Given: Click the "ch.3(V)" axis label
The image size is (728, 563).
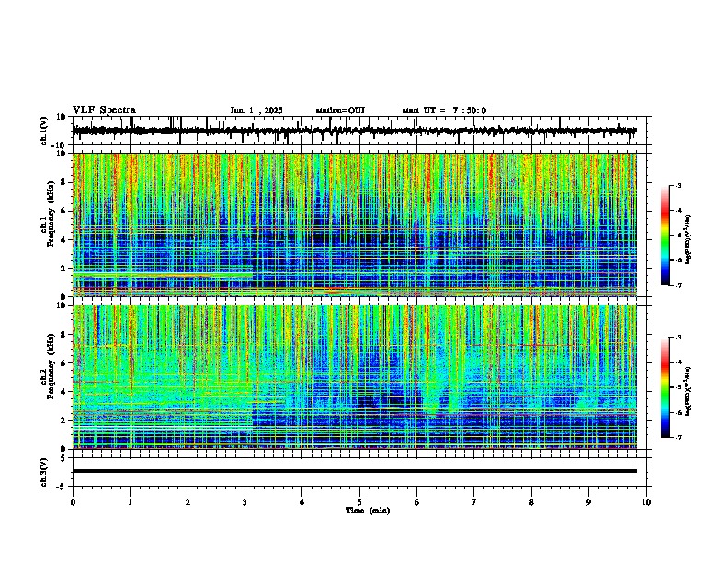Looking at the screenshot, I should 44,472.
